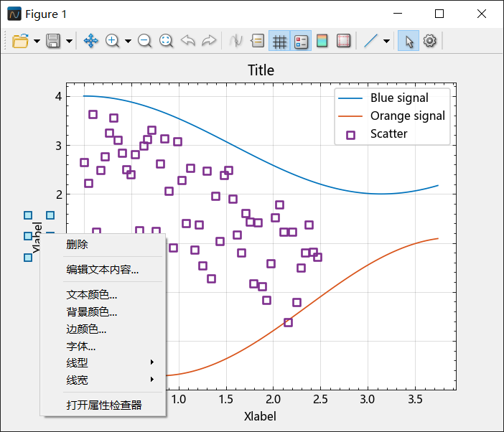Click the open file folder icon
The image size is (504, 432).
20,41
